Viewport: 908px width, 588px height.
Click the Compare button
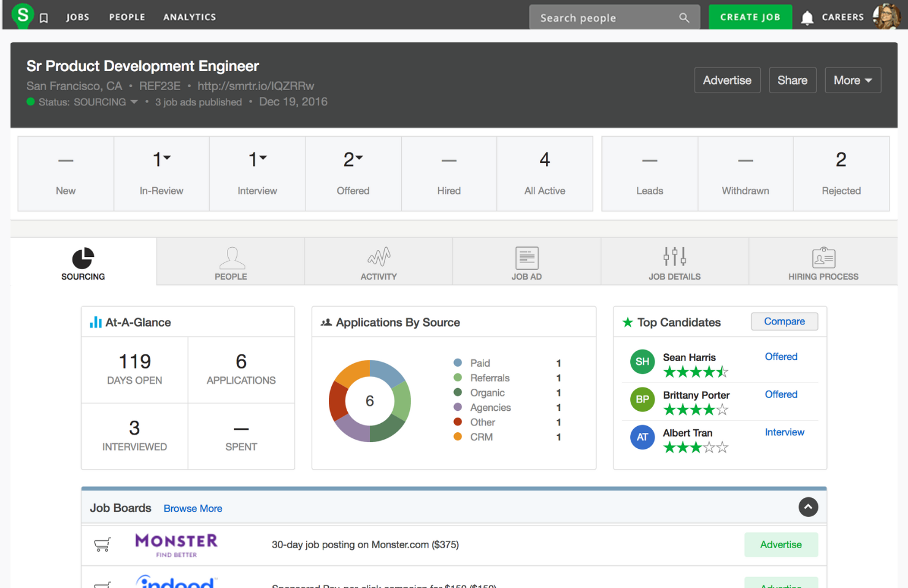click(784, 321)
